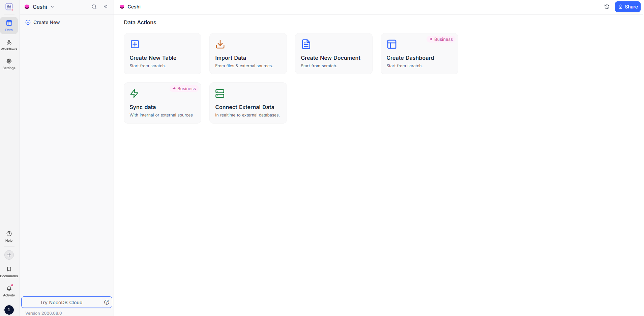
Task: Open the NocoDB logo workspace icon
Action: [9, 7]
